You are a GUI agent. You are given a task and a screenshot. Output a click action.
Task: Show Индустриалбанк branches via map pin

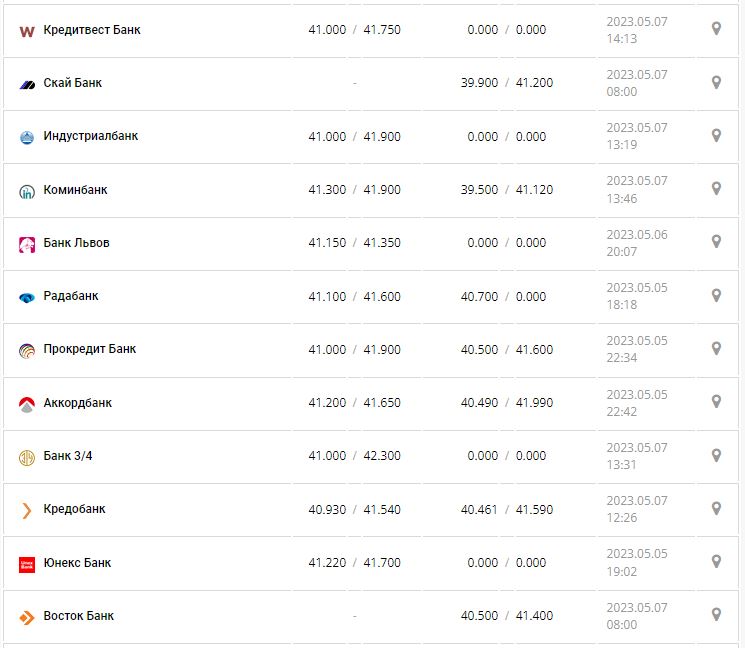pos(716,135)
